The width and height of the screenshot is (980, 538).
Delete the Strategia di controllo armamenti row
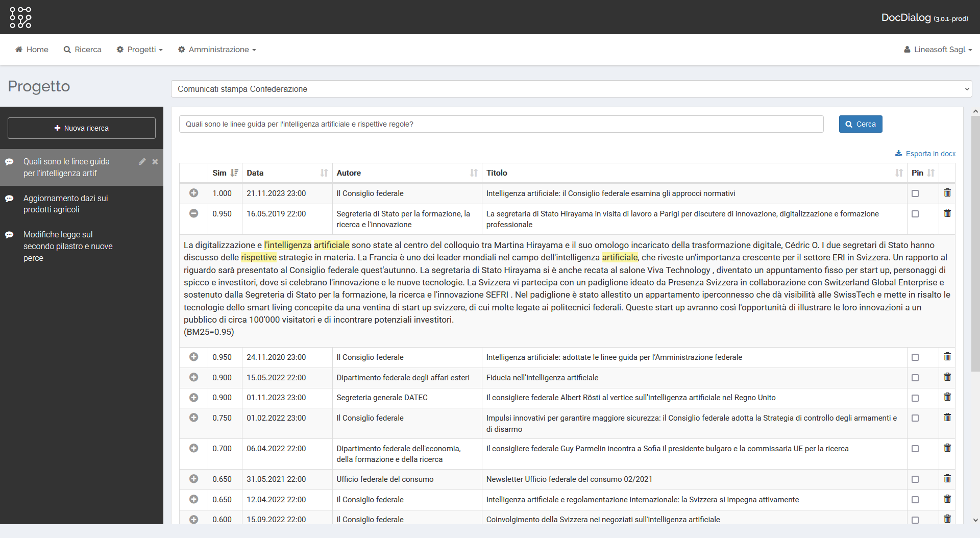pyautogui.click(x=947, y=418)
